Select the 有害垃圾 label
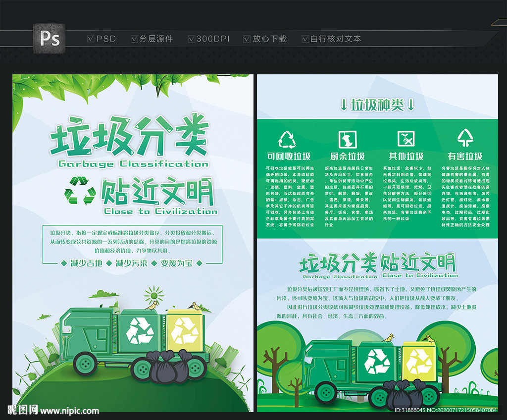The width and height of the screenshot is (507, 420). pyautogui.click(x=465, y=157)
